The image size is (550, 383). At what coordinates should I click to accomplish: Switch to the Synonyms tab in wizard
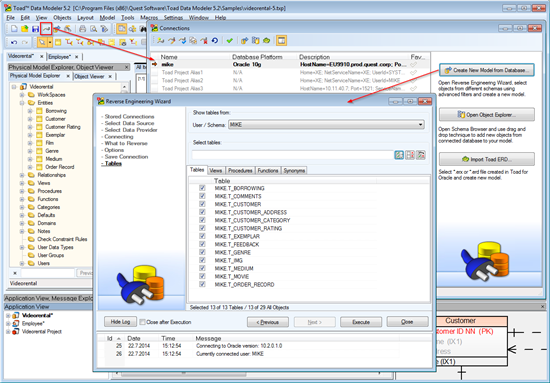[x=294, y=170]
